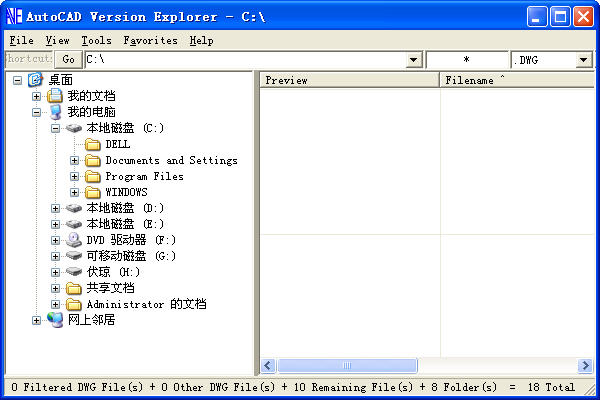Click the WINDOWS folder icon

(93, 192)
